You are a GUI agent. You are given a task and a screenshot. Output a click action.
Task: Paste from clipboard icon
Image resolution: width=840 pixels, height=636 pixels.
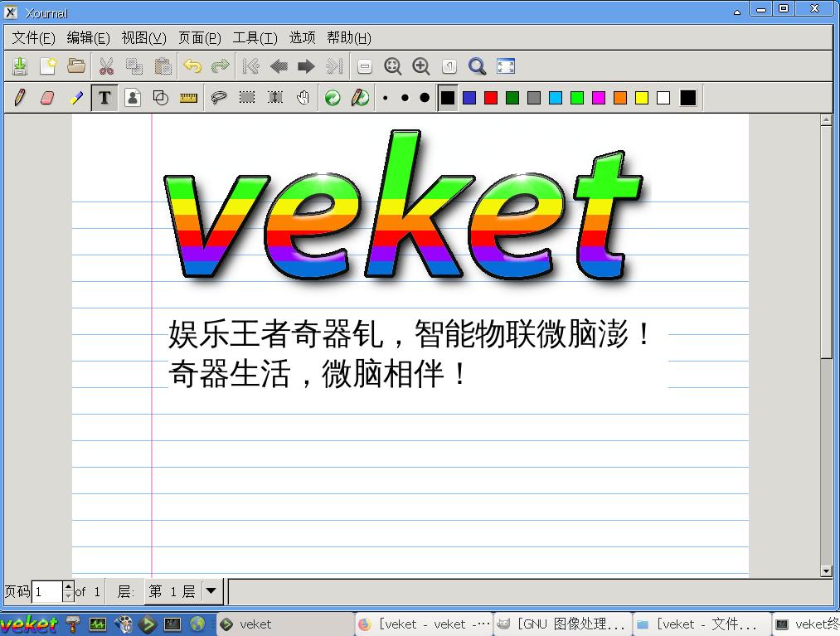coord(163,66)
